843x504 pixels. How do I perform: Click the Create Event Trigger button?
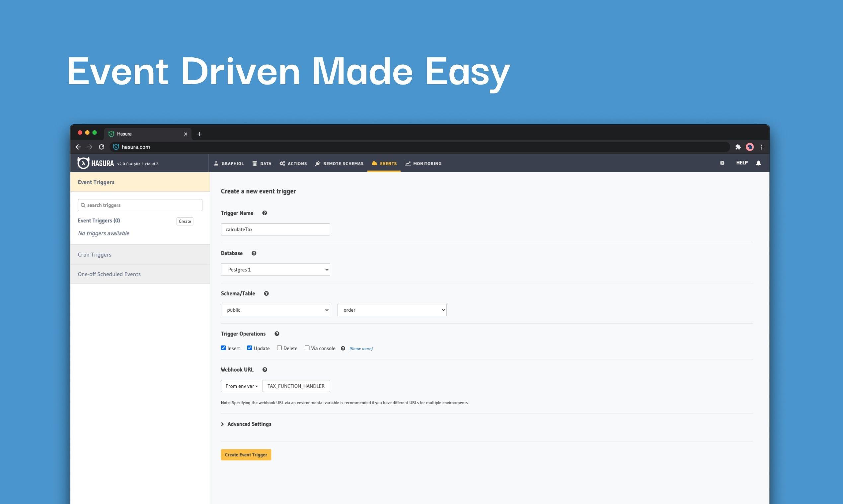(x=246, y=455)
